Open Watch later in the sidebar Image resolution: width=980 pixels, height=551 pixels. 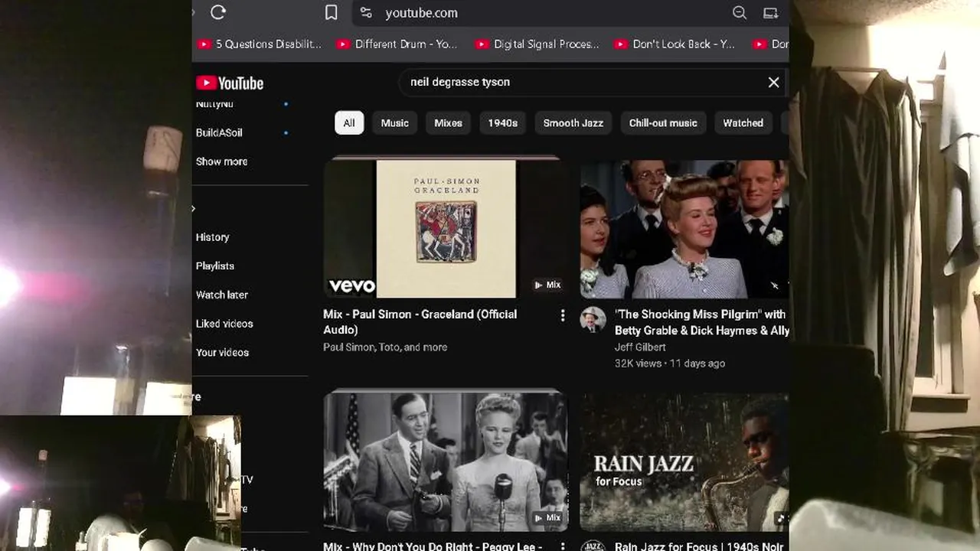pos(222,295)
